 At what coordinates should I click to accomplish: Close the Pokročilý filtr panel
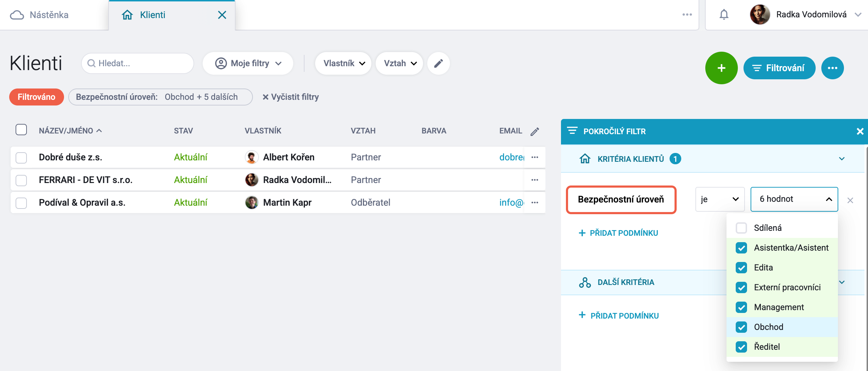point(860,131)
